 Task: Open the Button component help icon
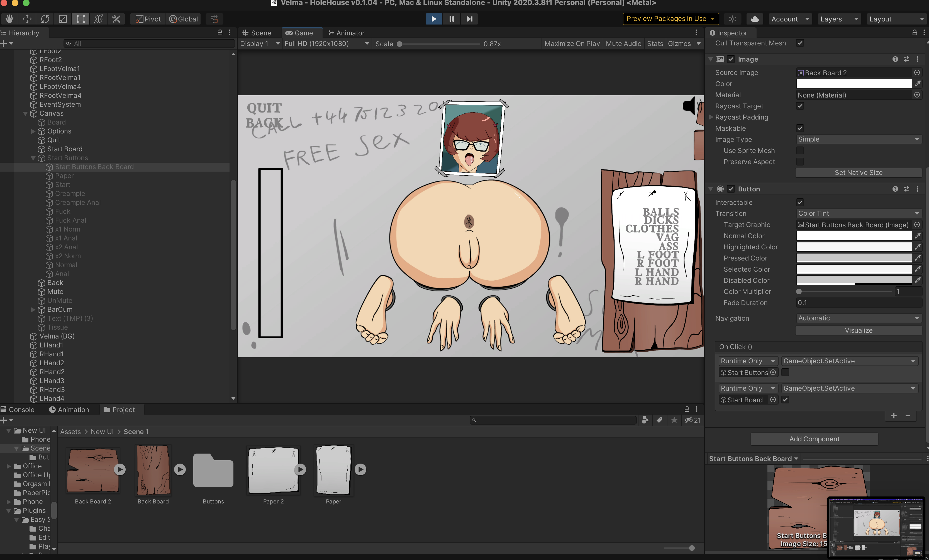point(895,189)
